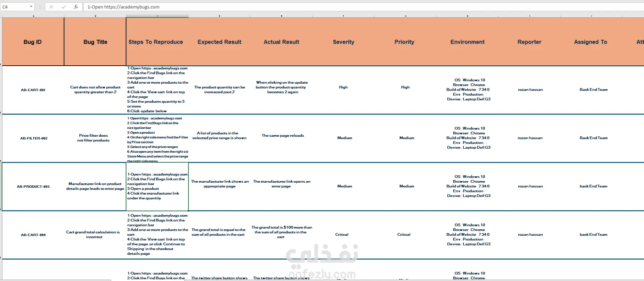Select the 'Bug ID' header cell
Image resolution: width=644 pixels, height=281 pixels.
tap(33, 42)
